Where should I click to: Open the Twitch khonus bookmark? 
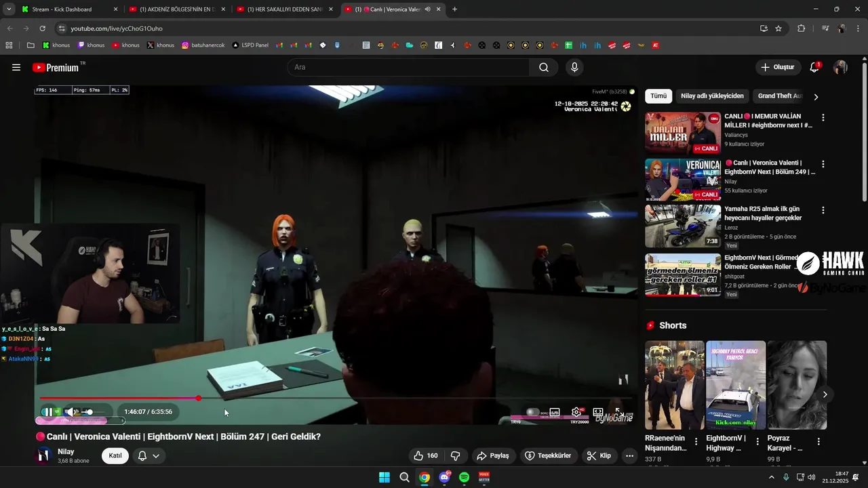(91, 45)
